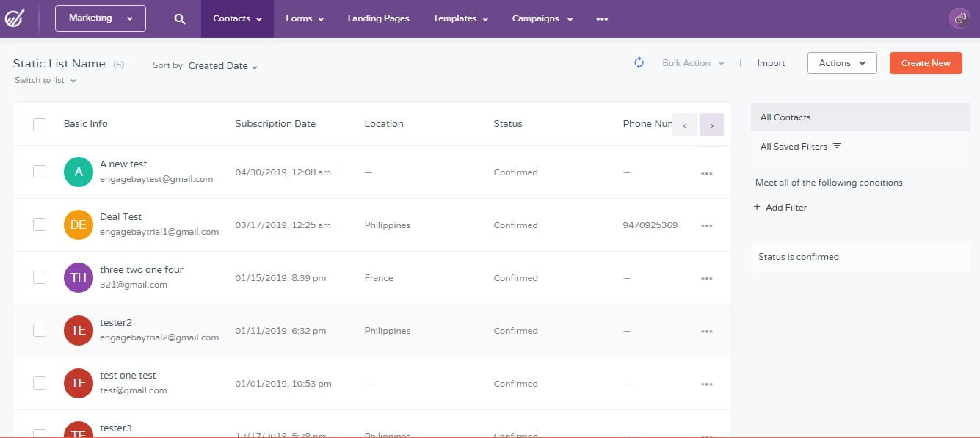This screenshot has width=980, height=438.
Task: Open the Actions dropdown
Action: (x=841, y=63)
